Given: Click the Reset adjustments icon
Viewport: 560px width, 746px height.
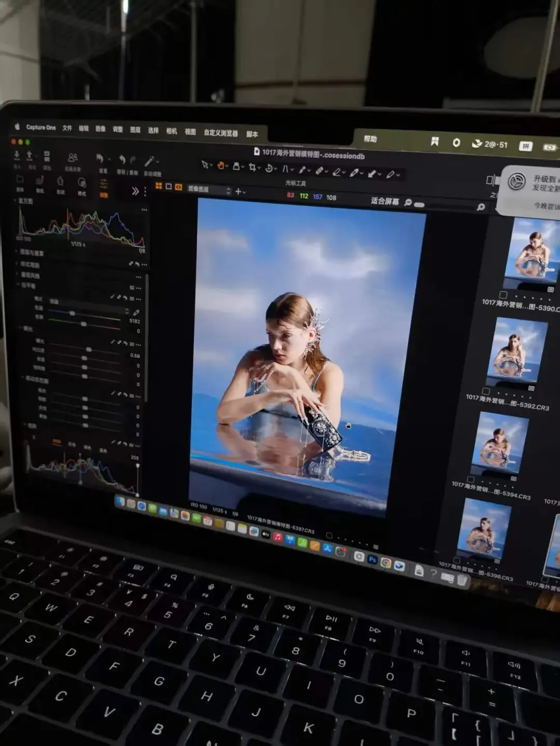Looking at the screenshot, I should point(100,158).
